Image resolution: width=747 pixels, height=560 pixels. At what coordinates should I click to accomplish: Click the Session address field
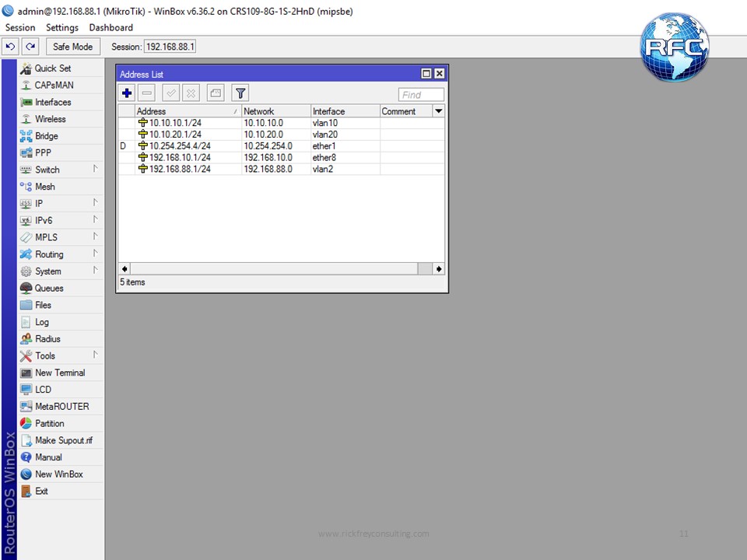point(170,47)
